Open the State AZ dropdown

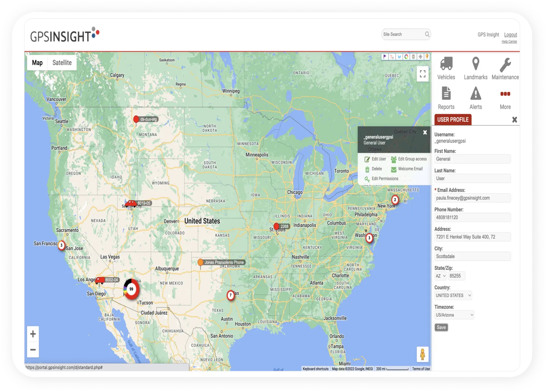pos(440,276)
